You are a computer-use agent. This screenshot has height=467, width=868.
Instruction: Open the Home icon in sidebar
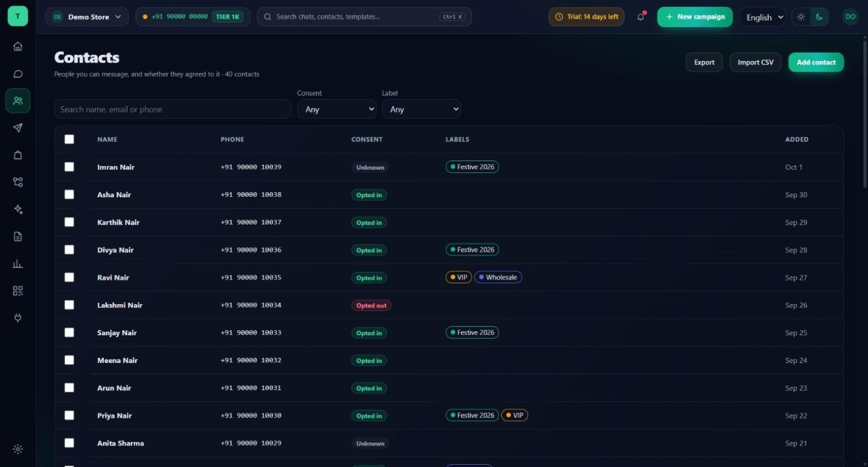coord(18,47)
